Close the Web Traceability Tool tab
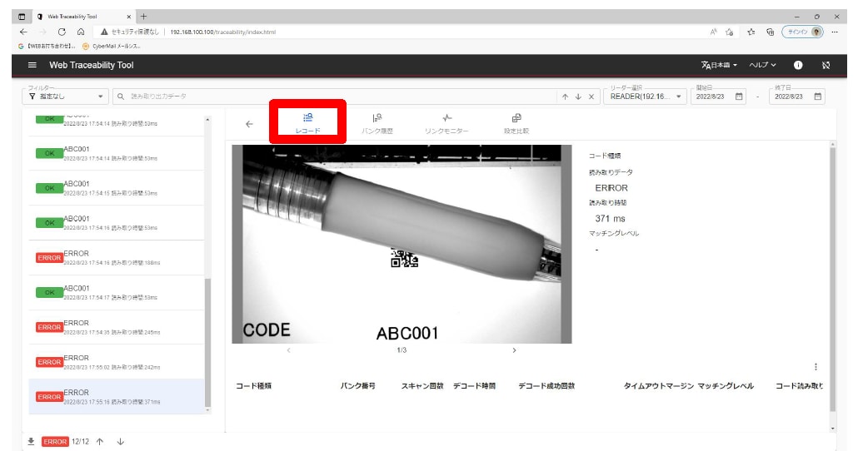Screen dimensions: 868x451 [128, 17]
